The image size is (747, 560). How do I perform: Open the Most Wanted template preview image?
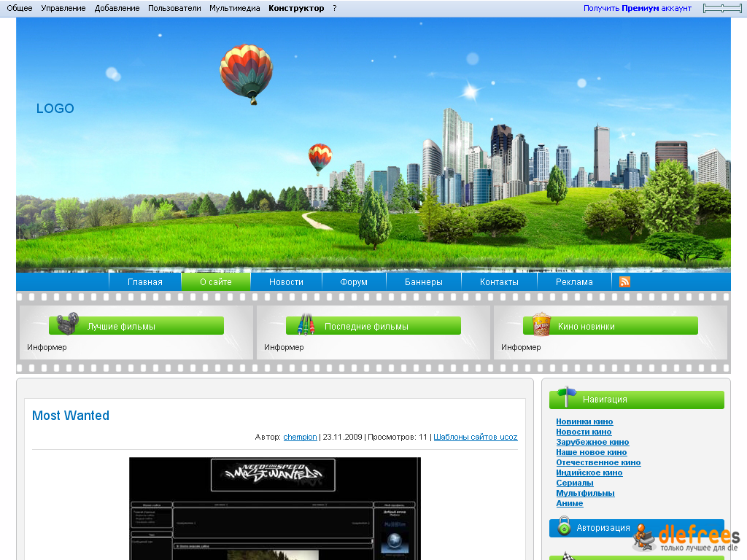point(275,508)
